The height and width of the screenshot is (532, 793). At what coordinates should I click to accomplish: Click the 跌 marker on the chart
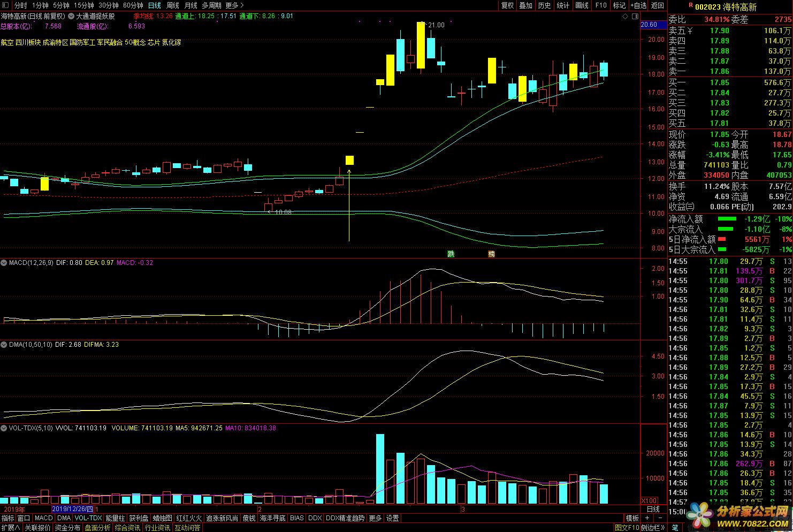click(451, 254)
